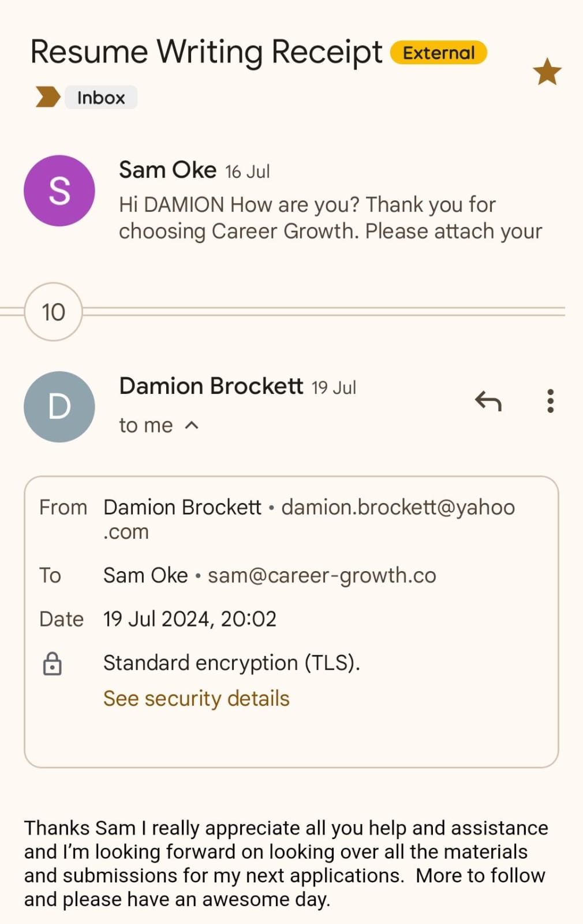Screen dimensions: 583x924
Task: Click the Resume Writing Receipt subject
Action: coord(206,52)
